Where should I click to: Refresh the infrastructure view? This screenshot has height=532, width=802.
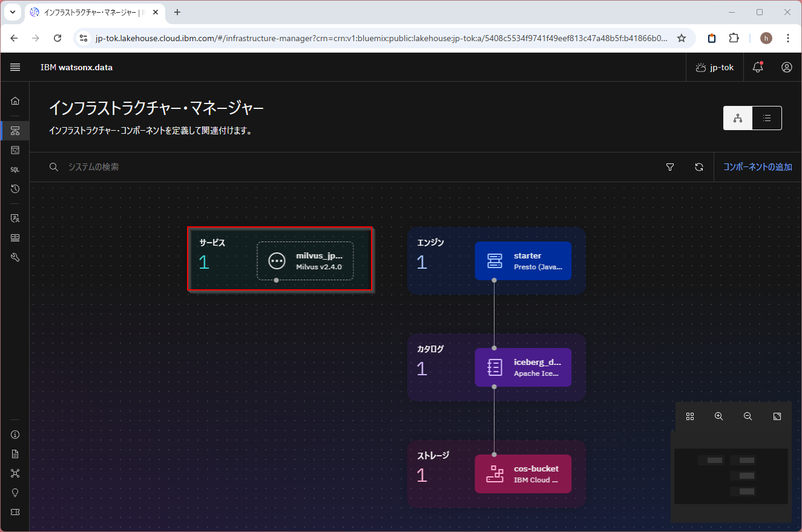[699, 167]
